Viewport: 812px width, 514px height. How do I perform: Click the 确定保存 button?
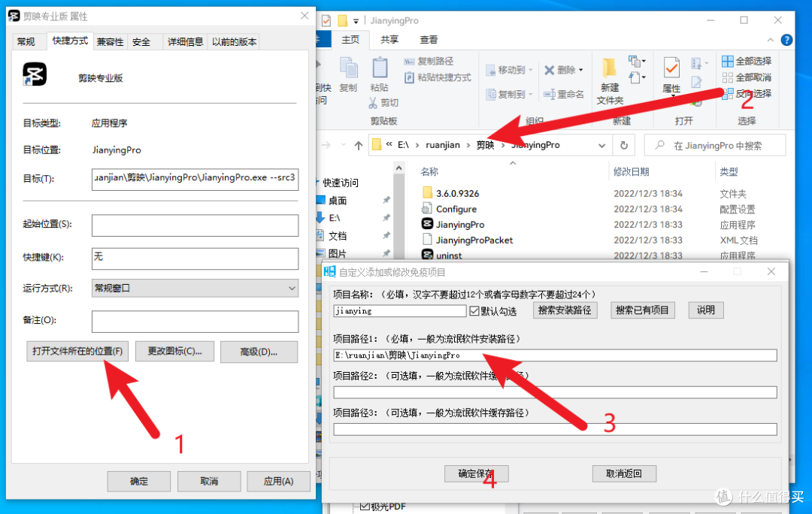pyautogui.click(x=476, y=473)
